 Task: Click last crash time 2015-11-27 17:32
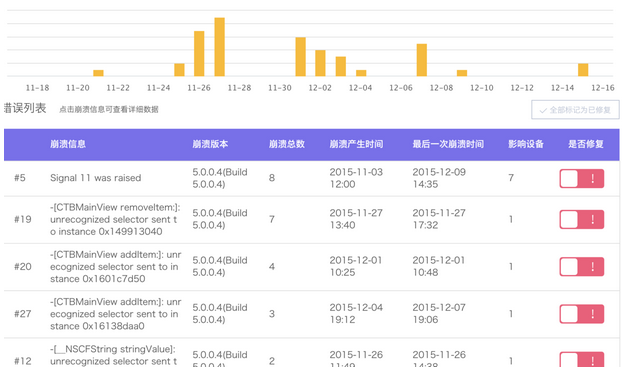(x=439, y=219)
